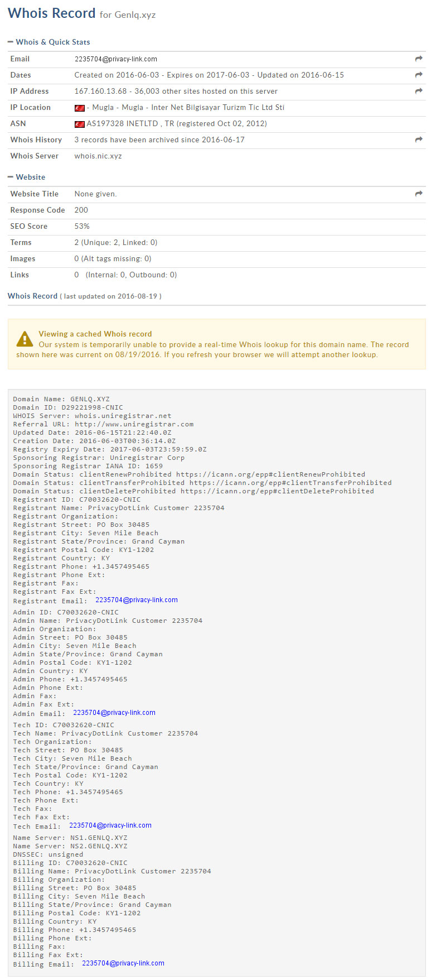Click the share arrow in the Whois History row
Viewport: 441px width, 980px height.
419,140
